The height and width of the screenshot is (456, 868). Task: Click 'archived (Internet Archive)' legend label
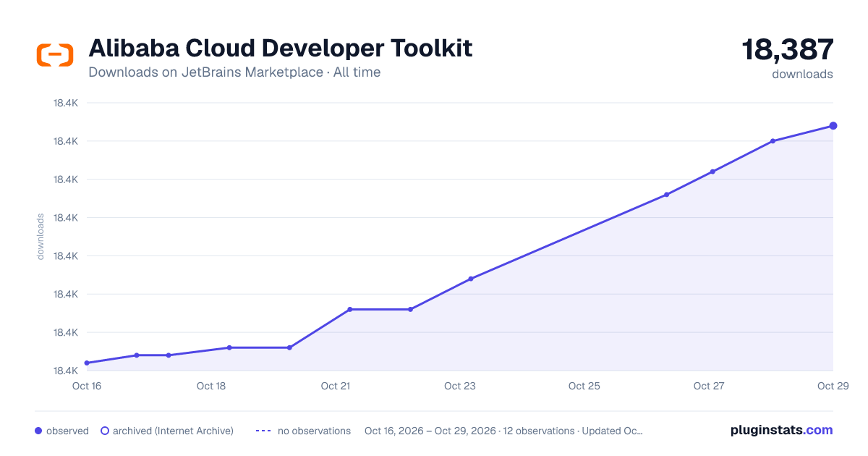[x=173, y=431]
